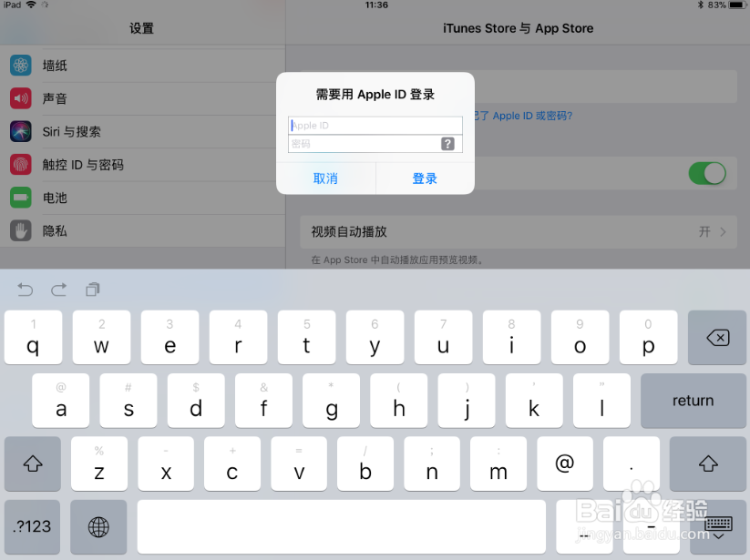Tap the @ key on keyboard

click(565, 463)
